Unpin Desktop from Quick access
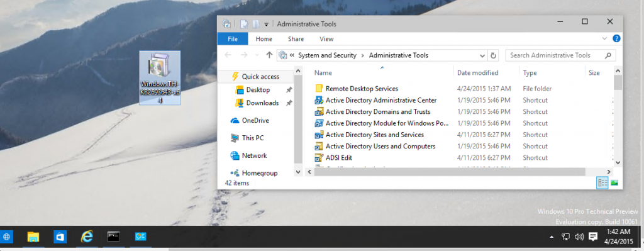Image resolution: width=644 pixels, height=251 pixels. [289, 89]
